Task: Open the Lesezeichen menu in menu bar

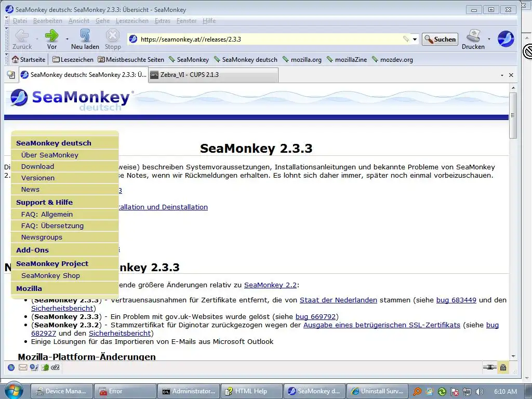Action: tap(132, 21)
